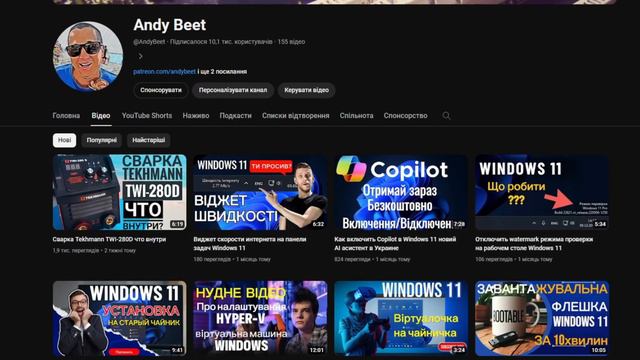Expand channel description with the chevron arrow
Screen dimensions: 640x360
(x=140, y=56)
